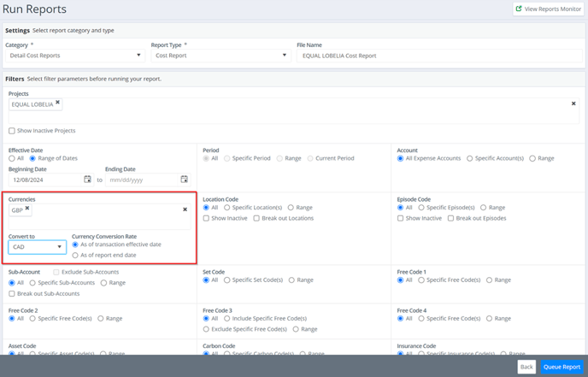Open Beginning Date calendar picker
The image size is (588, 377).
(87, 180)
